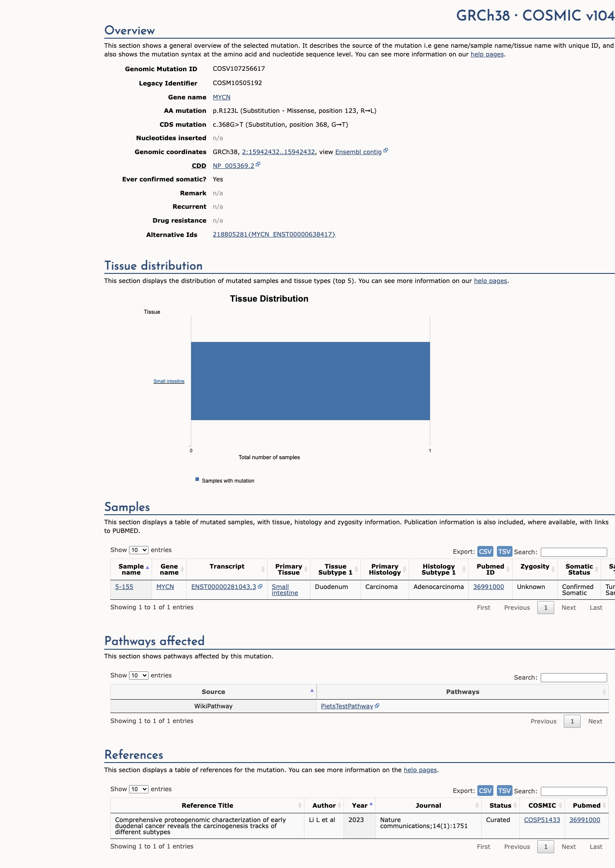615x868 pixels.
Task: Open alternative ID 218805281{MYCN_ENST00000638417}
Action: coord(274,234)
